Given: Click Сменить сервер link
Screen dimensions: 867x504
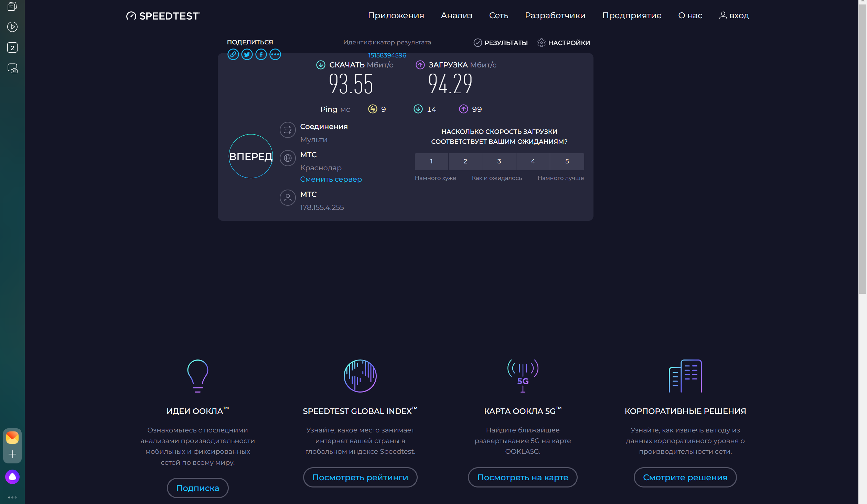Looking at the screenshot, I should click(x=331, y=179).
